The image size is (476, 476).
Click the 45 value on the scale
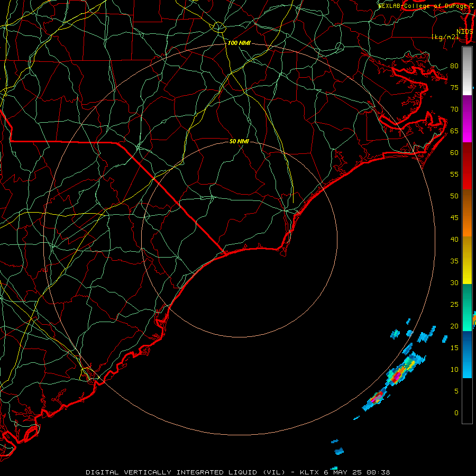(x=454, y=218)
